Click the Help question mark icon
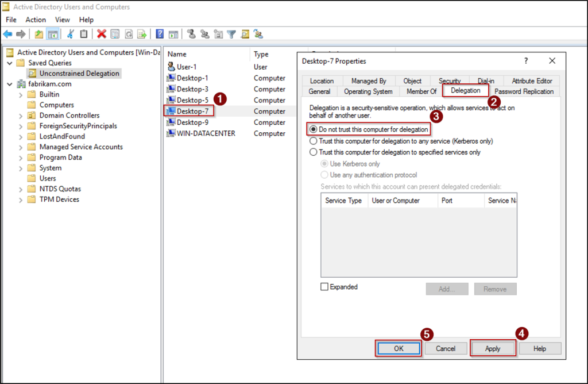Screen dimensions: 588x384 tap(159, 33)
